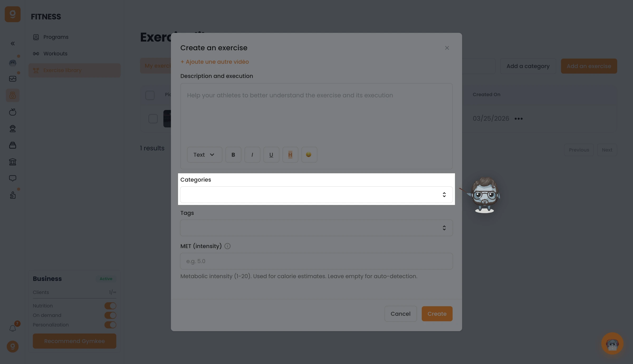Toggle italic formatting
The height and width of the screenshot is (364, 633).
tap(252, 155)
